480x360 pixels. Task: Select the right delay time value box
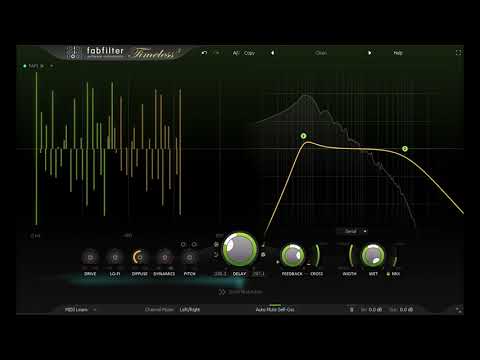click(x=259, y=274)
